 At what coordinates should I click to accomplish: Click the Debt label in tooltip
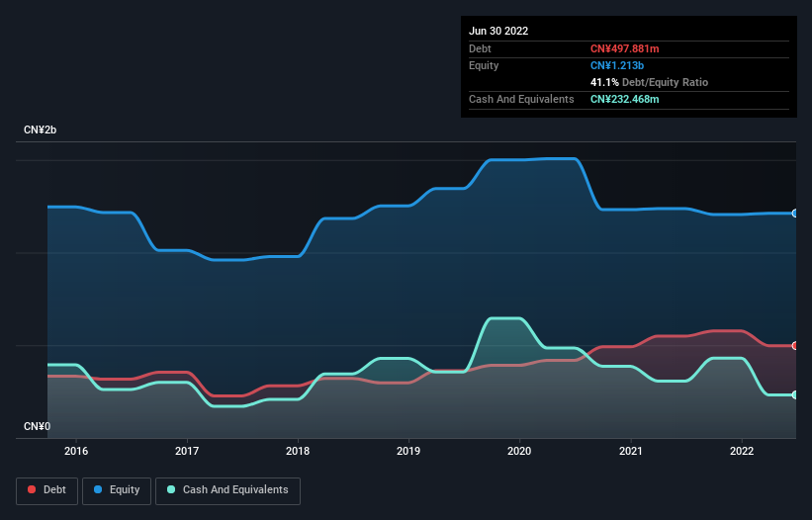click(x=480, y=48)
